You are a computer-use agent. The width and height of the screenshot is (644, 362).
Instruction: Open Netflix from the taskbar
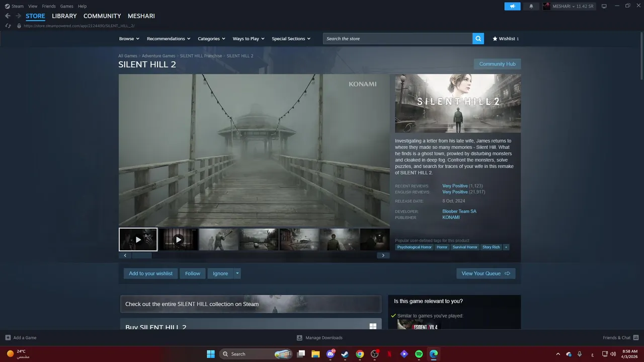coord(389,354)
